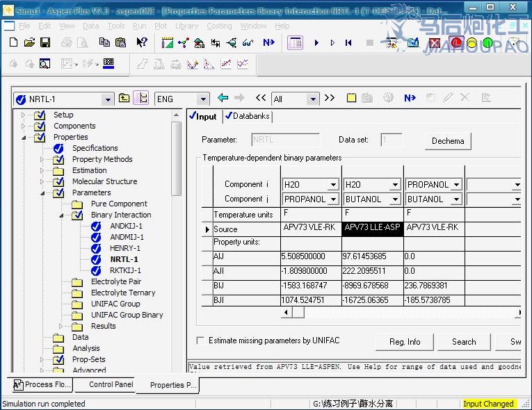Click the Reg. Info button
532x410 pixels.
coord(405,342)
